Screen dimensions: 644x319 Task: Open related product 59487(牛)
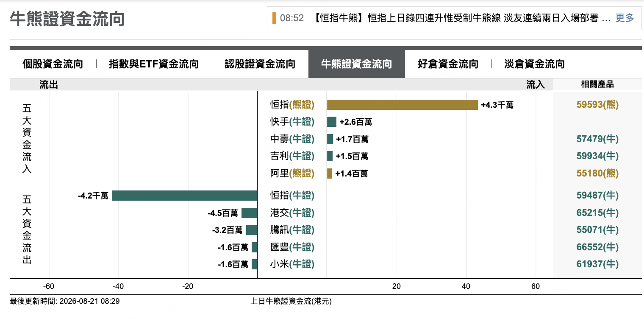[x=597, y=196]
